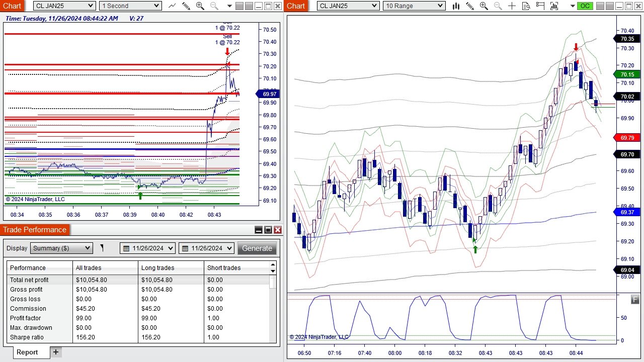Viewport: 644px width, 362px height.
Task: Select the Gross profit row label
Action: [26, 289]
